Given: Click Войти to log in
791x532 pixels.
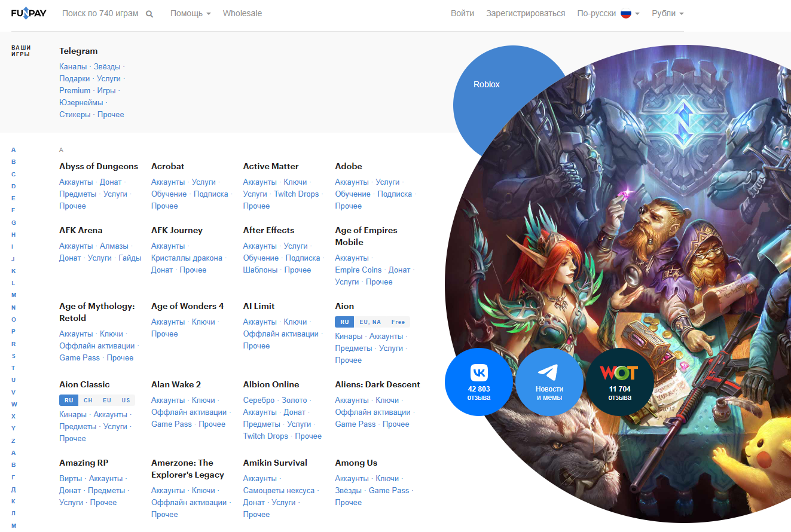Looking at the screenshot, I should point(462,13).
